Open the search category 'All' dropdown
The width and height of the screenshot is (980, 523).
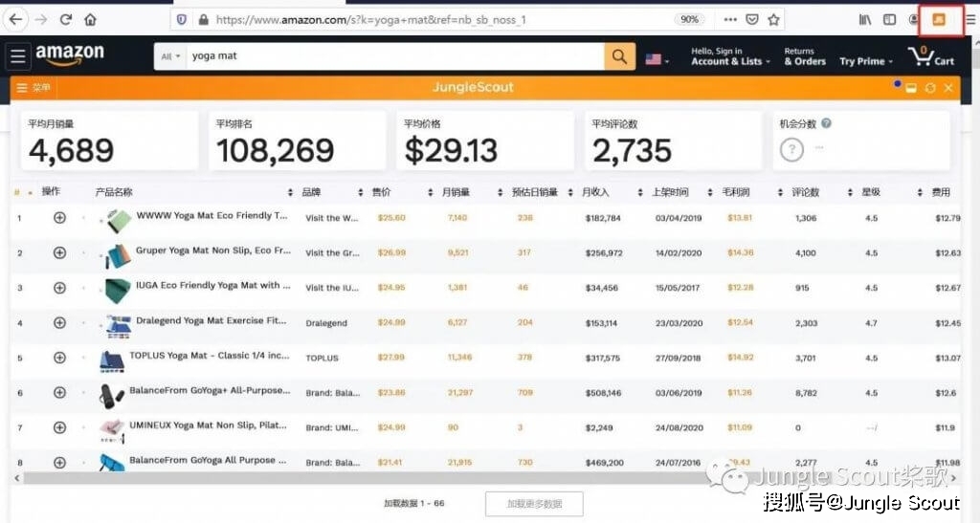pyautogui.click(x=171, y=56)
